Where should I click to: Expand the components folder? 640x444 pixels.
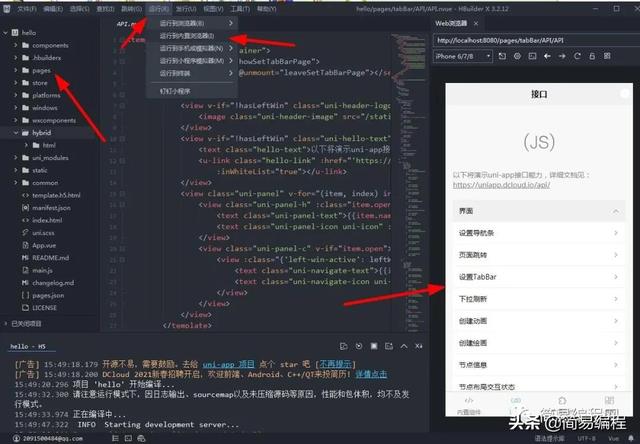point(16,45)
